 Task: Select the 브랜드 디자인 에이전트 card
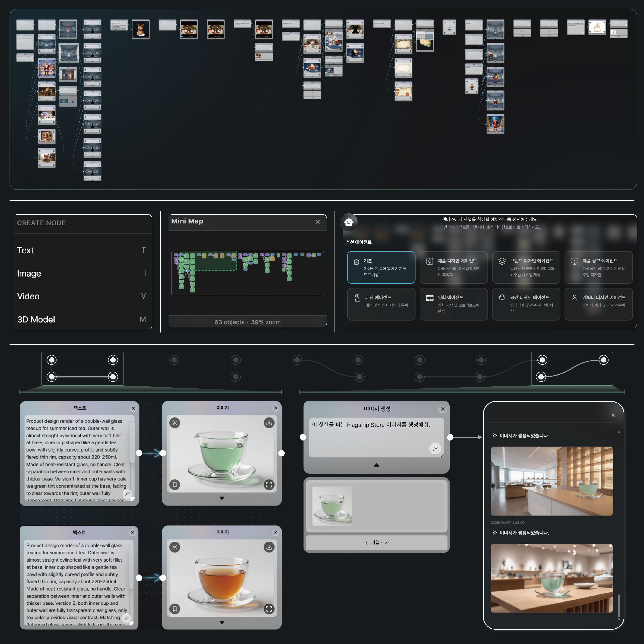point(526,267)
